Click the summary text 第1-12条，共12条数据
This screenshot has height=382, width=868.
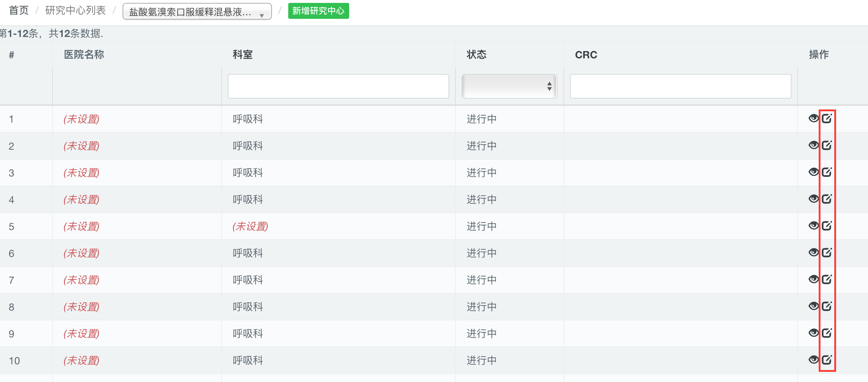51,34
